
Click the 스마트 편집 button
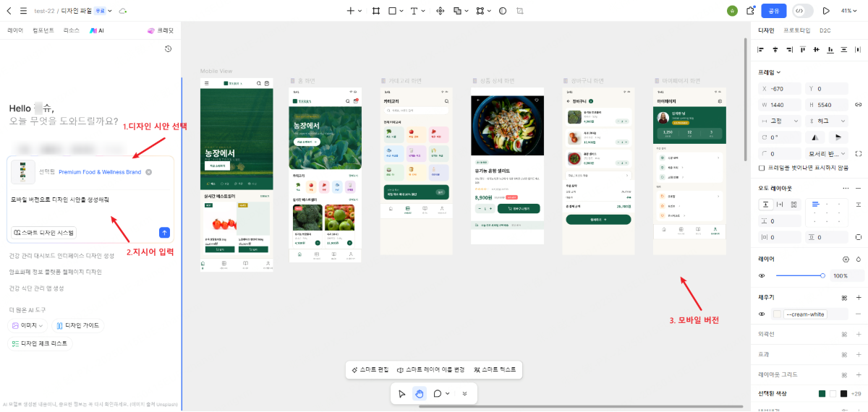pyautogui.click(x=370, y=369)
